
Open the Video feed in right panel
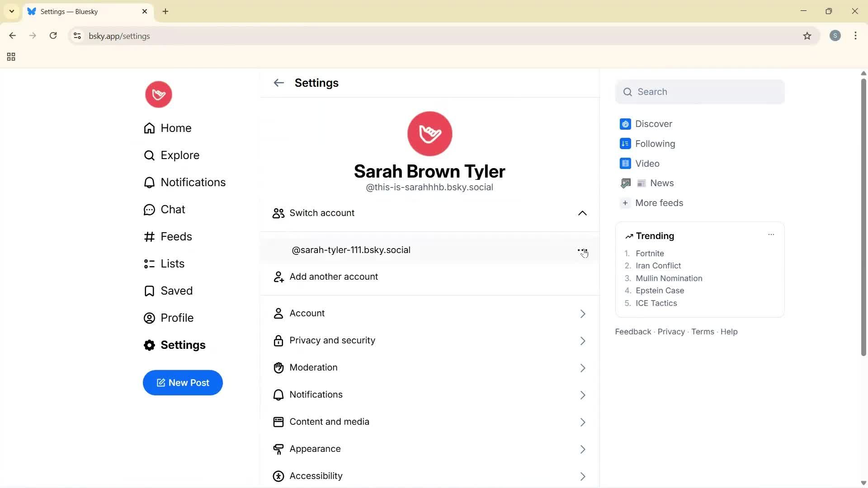click(x=648, y=163)
